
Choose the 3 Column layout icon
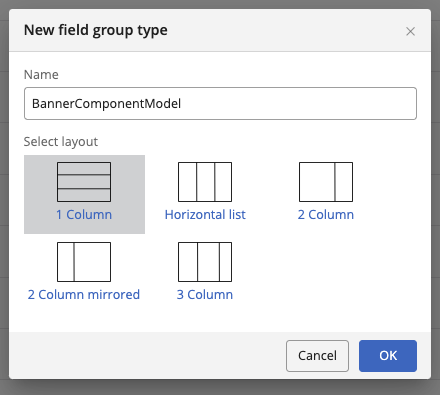205,262
